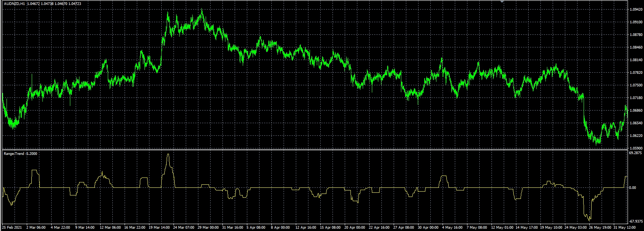
Task: Click the 1.07180 price axis label
Action: (636, 98)
